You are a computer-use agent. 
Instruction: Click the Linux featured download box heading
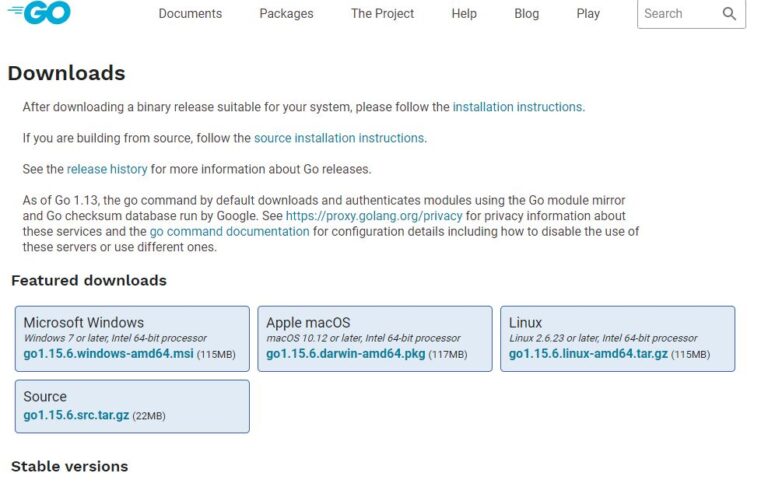pos(525,323)
